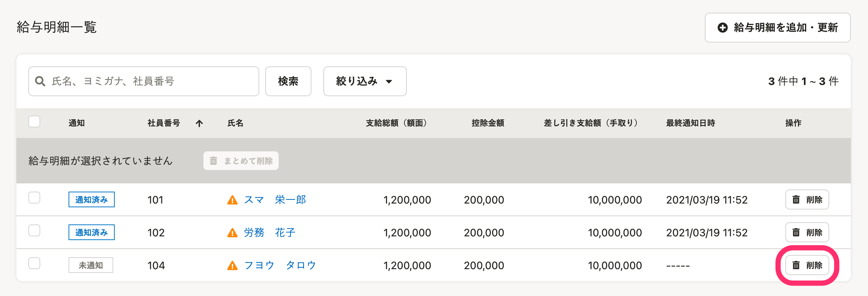Click the warning icon next to 労務 花子
The height and width of the screenshot is (296, 868).
(x=232, y=233)
